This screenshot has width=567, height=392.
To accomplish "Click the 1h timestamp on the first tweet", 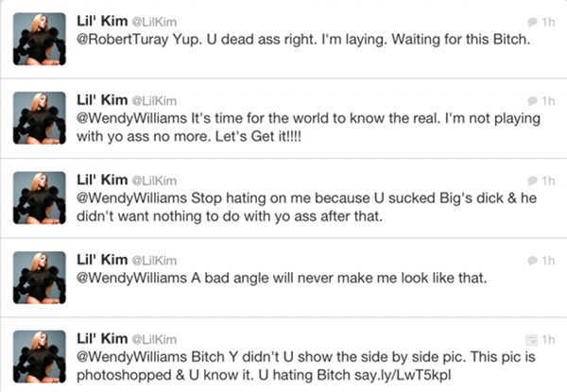I will pyautogui.click(x=548, y=22).
